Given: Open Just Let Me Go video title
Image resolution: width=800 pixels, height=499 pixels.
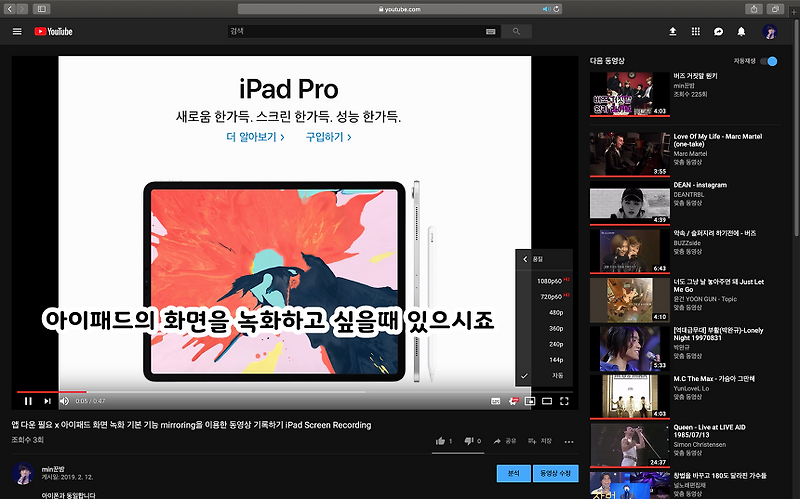Looking at the screenshot, I should coord(718,286).
